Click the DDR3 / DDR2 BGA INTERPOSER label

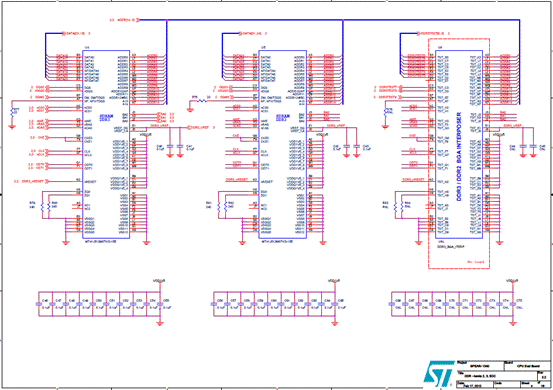pyautogui.click(x=459, y=157)
